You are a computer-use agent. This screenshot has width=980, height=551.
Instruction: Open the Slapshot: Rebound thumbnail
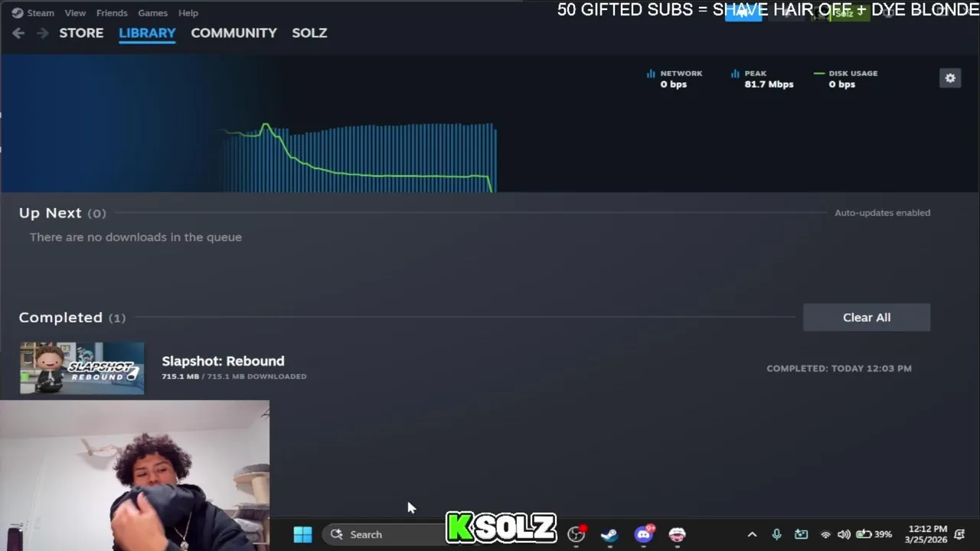point(82,368)
